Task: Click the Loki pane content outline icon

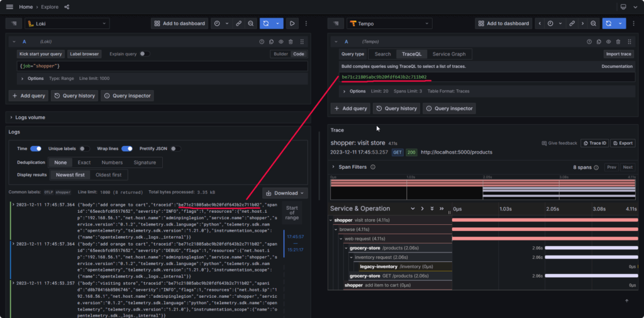Action: 14,23
